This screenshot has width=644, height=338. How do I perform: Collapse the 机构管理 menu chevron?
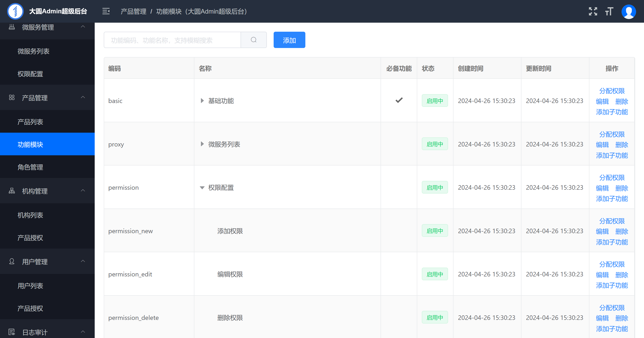83,191
